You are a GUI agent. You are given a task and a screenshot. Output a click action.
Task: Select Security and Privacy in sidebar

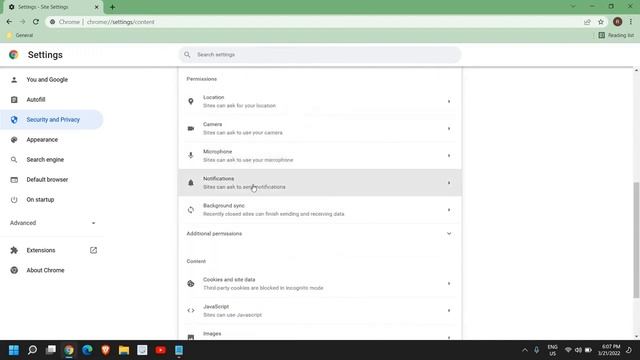pos(51,120)
